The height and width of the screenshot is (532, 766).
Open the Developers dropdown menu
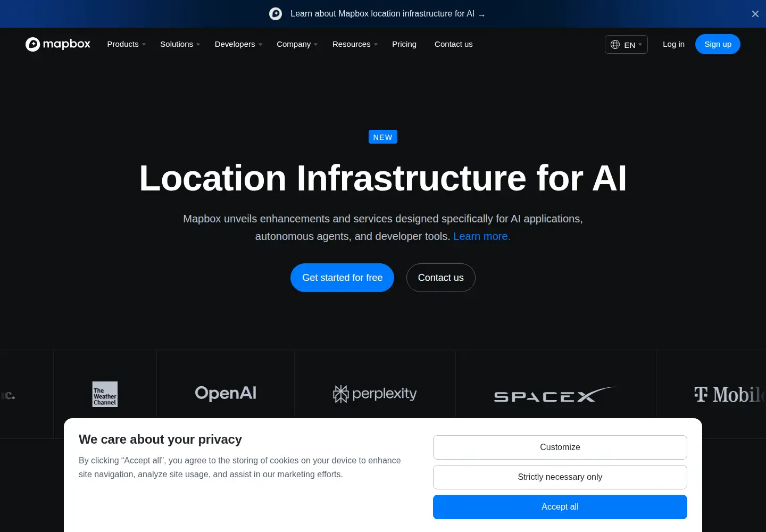[239, 44]
